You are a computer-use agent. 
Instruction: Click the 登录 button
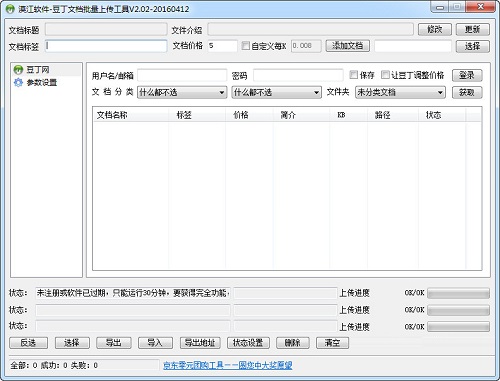467,75
